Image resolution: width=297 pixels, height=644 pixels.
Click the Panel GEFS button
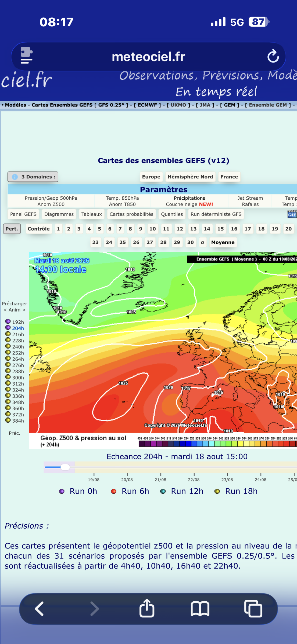pos(23,214)
